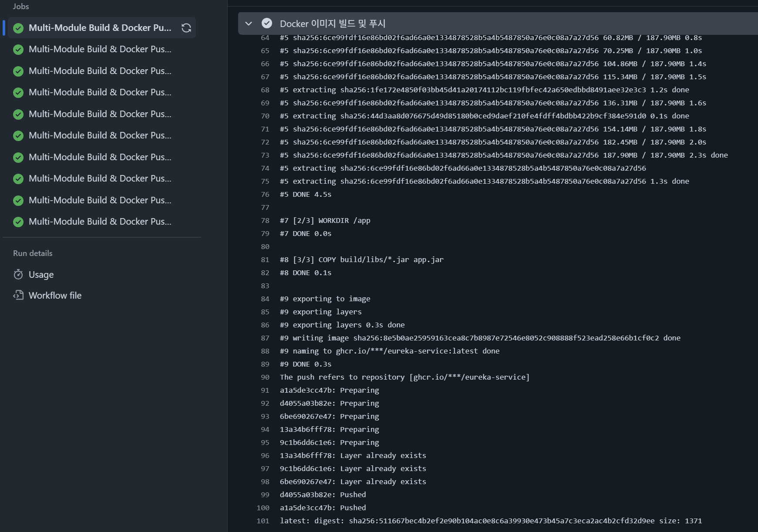
Task: Re-run the selected Multi-Module Build job icon
Action: click(x=186, y=28)
